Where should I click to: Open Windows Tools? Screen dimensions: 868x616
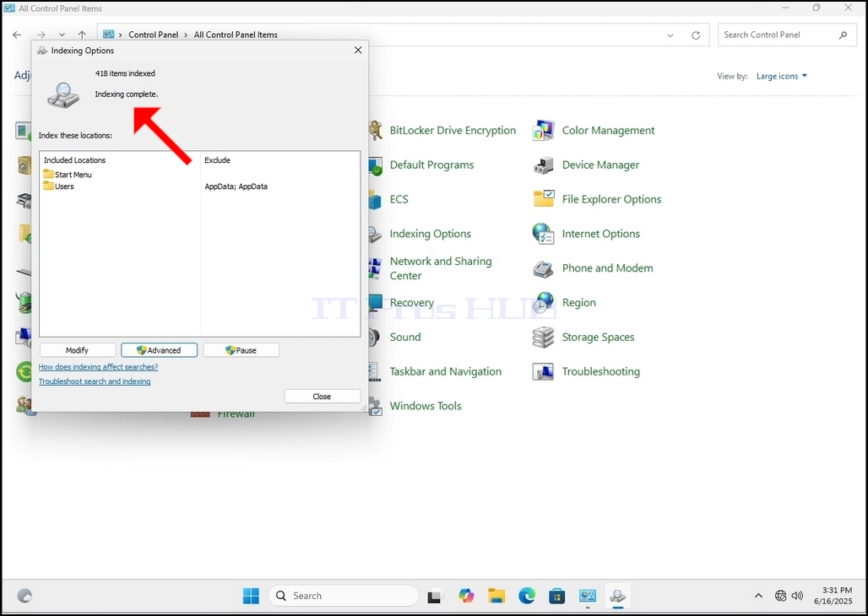point(426,406)
